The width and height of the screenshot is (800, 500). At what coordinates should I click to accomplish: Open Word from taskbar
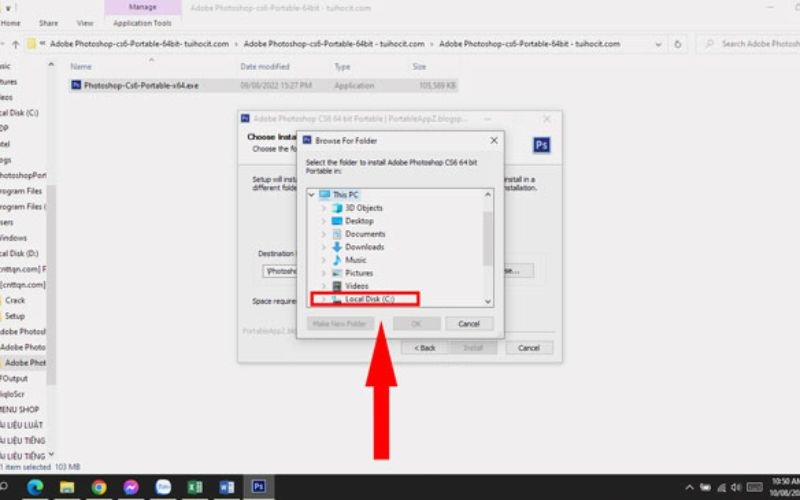[227, 487]
